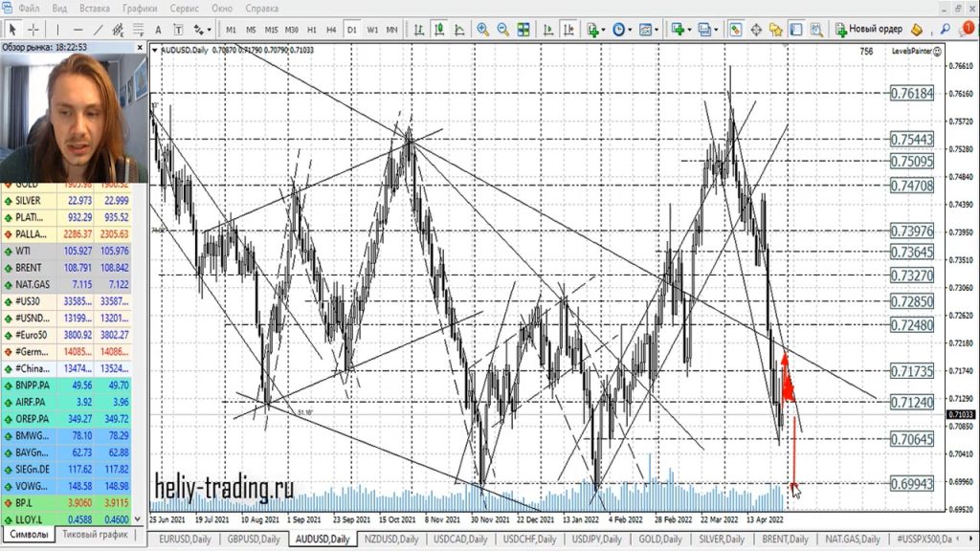Open the Тиковый график tab
Screen dimensions: 980x551
click(95, 535)
